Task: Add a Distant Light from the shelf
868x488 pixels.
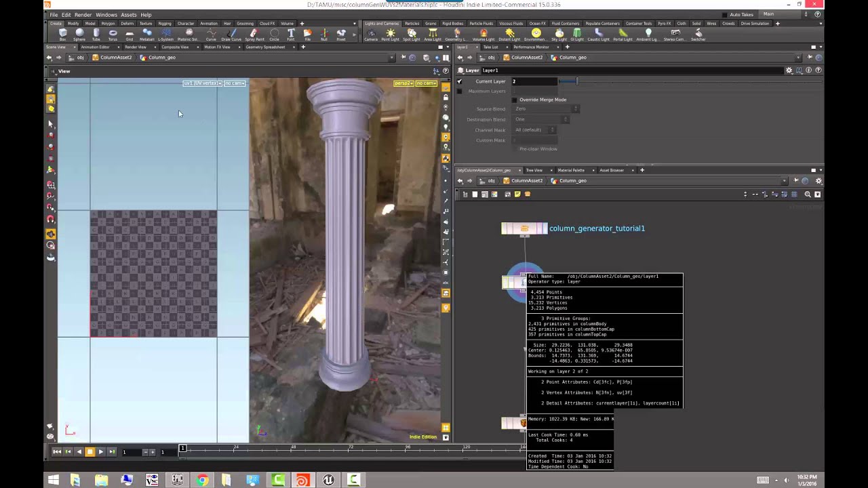Action: point(509,35)
